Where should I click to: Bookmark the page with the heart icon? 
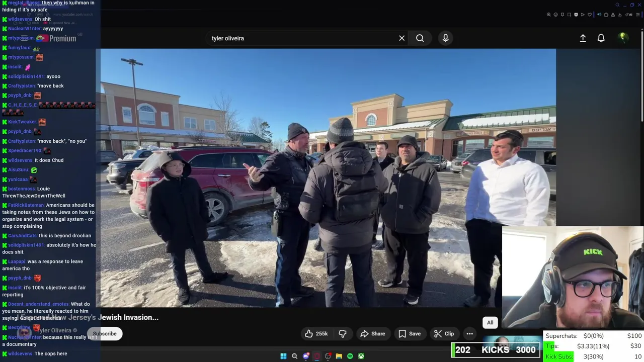tap(590, 15)
